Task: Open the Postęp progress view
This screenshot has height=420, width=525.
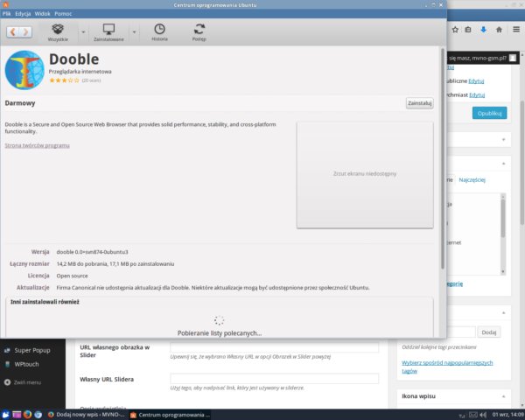Action: tap(199, 32)
